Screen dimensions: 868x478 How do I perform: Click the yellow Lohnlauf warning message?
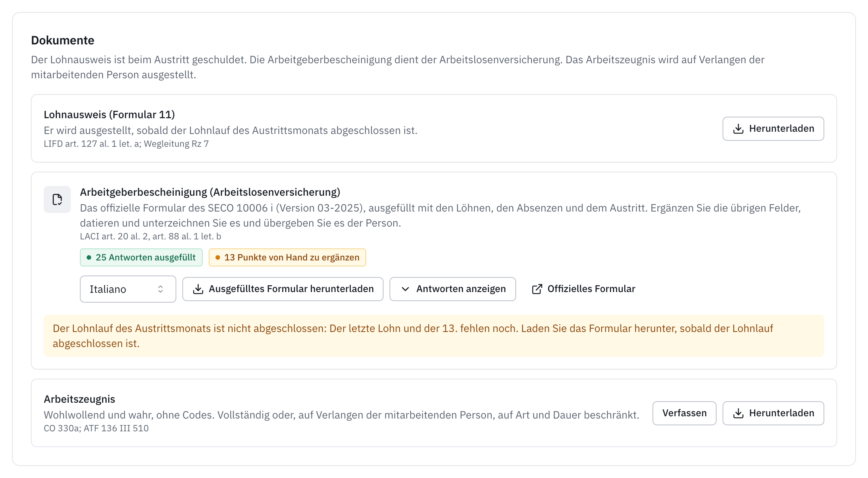[434, 336]
